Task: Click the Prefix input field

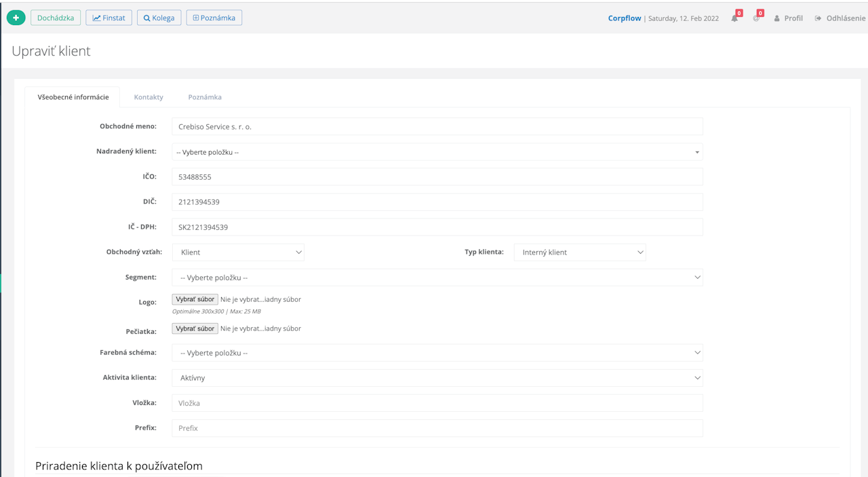Action: tap(437, 428)
